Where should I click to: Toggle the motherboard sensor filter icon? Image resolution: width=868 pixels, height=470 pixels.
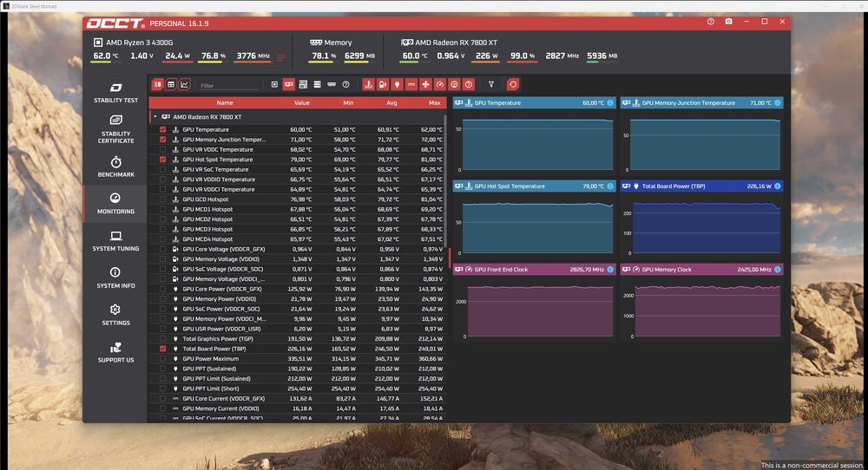303,85
